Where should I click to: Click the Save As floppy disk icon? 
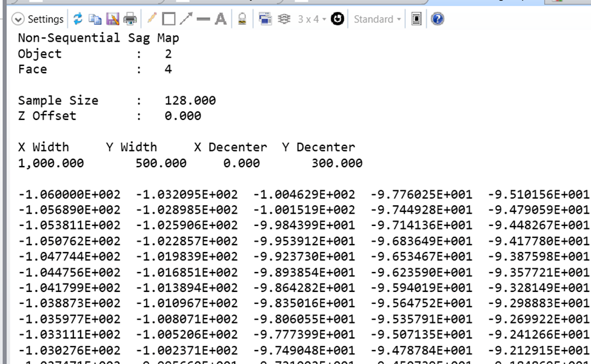(113, 19)
